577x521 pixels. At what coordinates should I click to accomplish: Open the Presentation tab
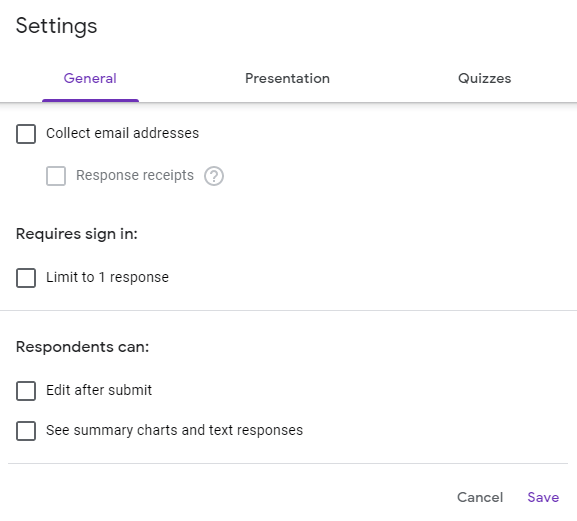287,78
